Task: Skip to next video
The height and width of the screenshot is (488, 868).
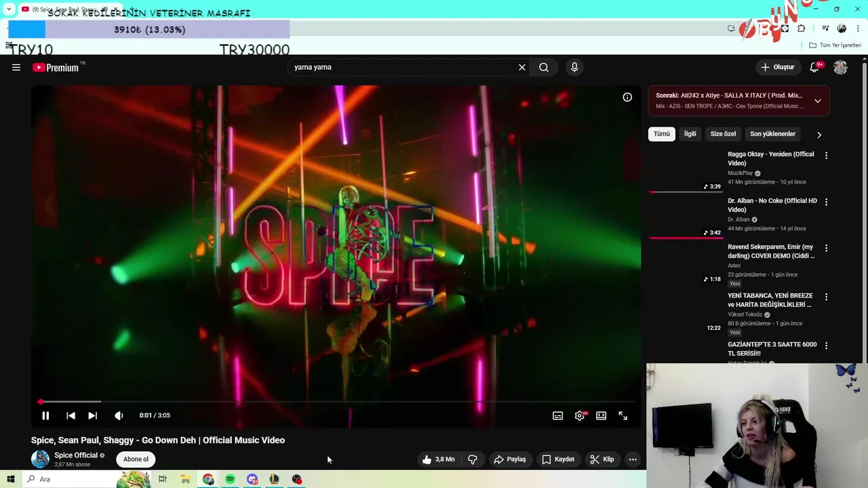Action: [x=93, y=415]
